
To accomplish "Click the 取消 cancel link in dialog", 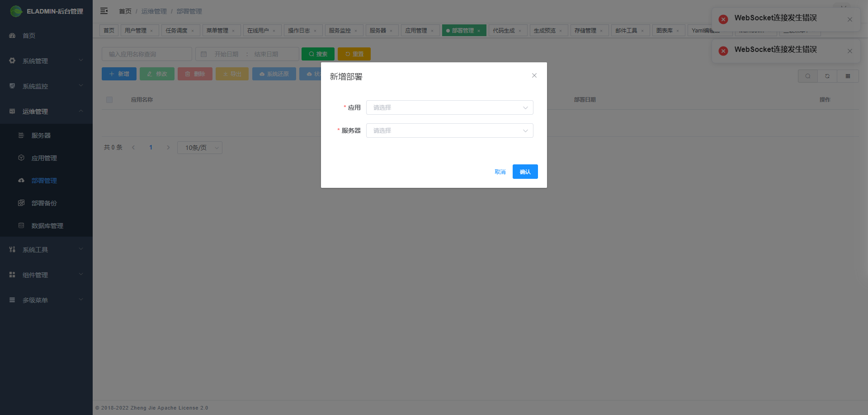I will [x=500, y=172].
